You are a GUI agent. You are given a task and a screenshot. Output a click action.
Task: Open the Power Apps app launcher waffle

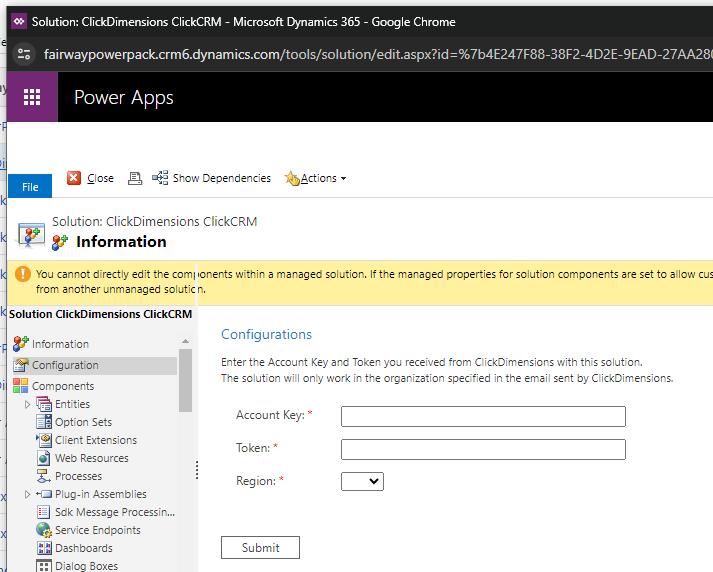coord(32,97)
